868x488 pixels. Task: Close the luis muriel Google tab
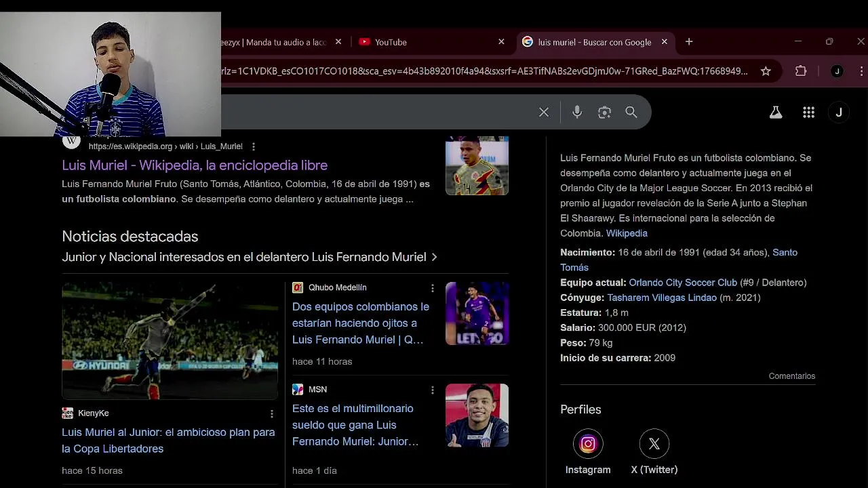point(665,42)
